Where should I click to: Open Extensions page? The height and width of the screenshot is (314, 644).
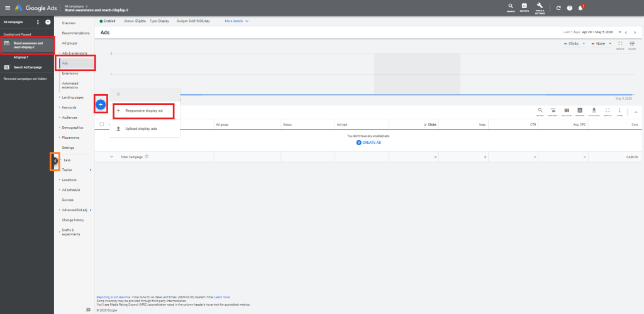click(x=70, y=73)
